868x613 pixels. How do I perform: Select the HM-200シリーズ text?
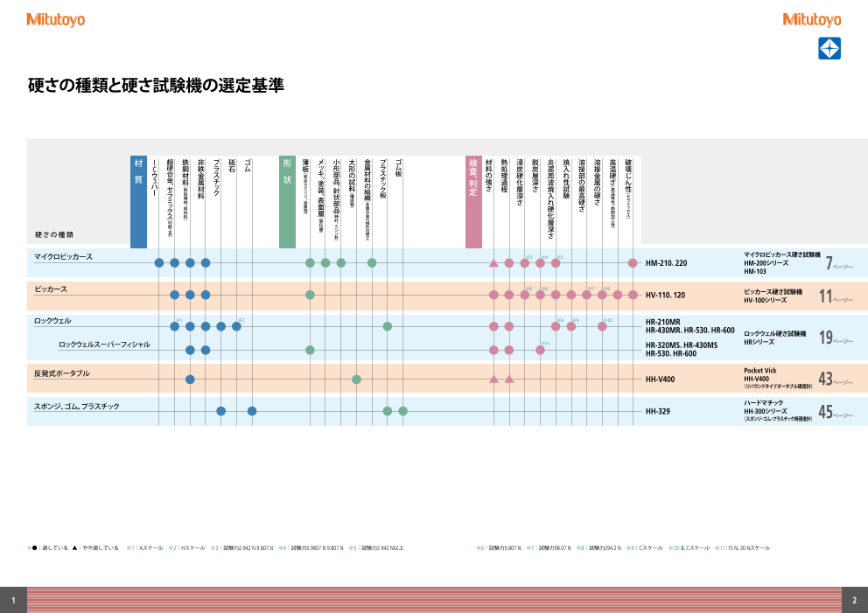(x=766, y=263)
